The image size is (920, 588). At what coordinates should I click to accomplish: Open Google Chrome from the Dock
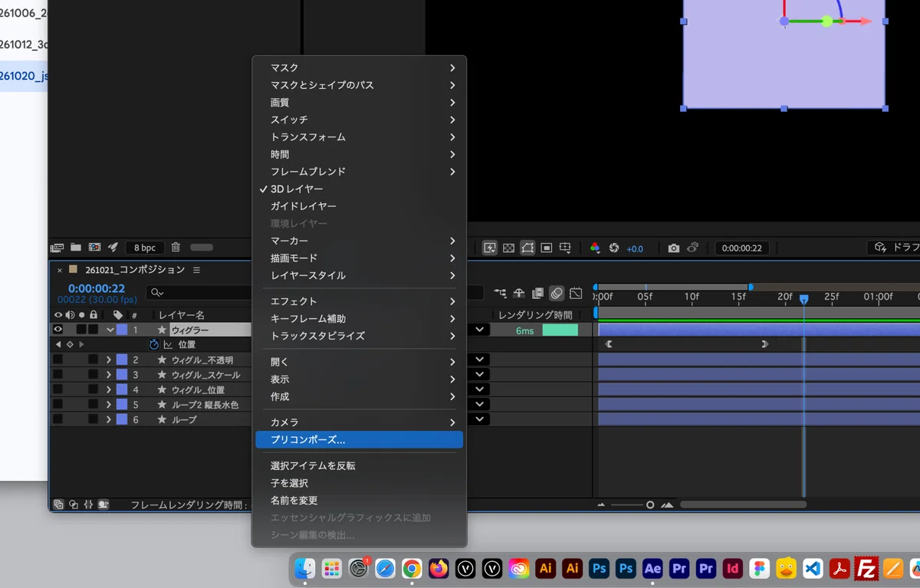click(x=412, y=568)
